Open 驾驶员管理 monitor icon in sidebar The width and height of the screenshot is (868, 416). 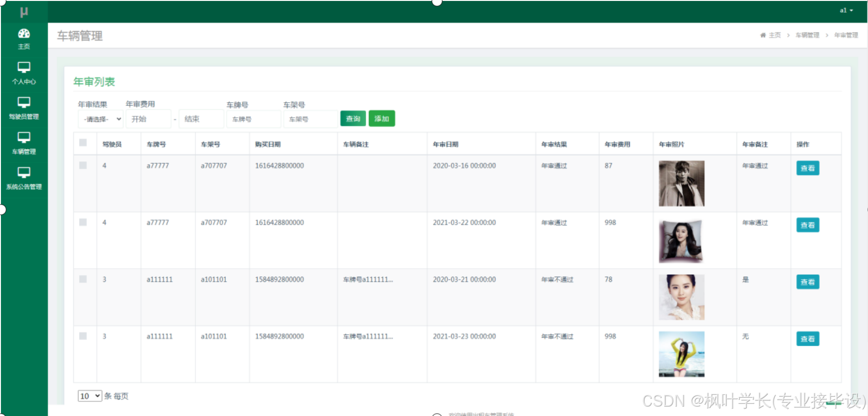pos(24,102)
